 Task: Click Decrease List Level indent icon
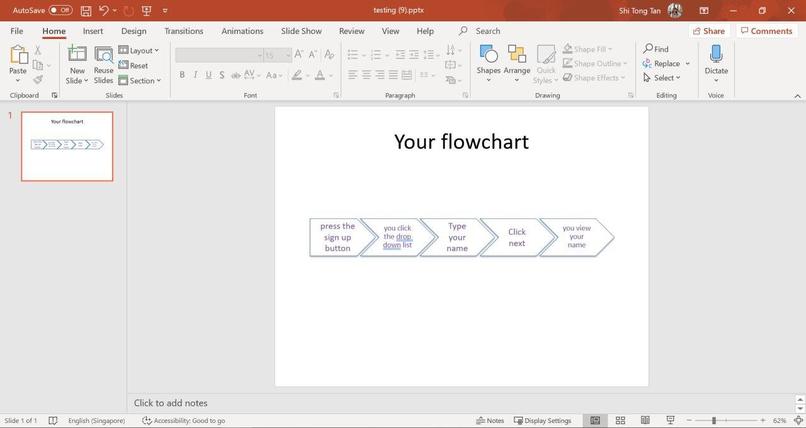[x=400, y=54]
